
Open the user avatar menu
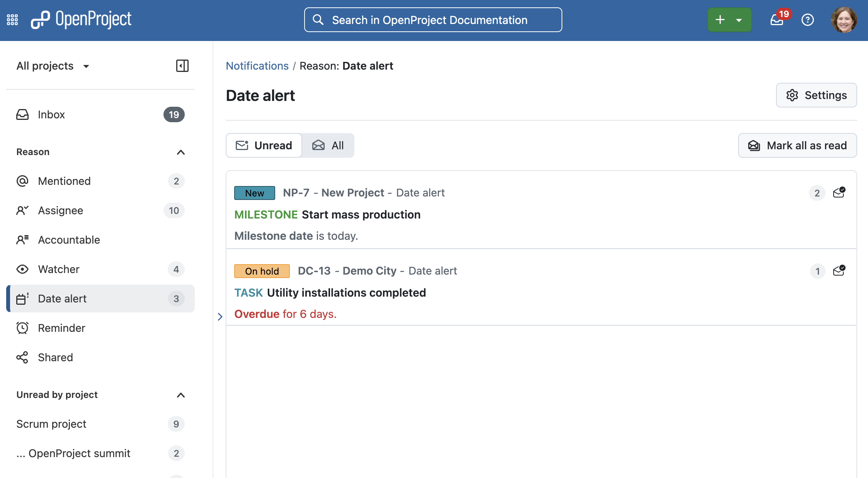(x=844, y=20)
